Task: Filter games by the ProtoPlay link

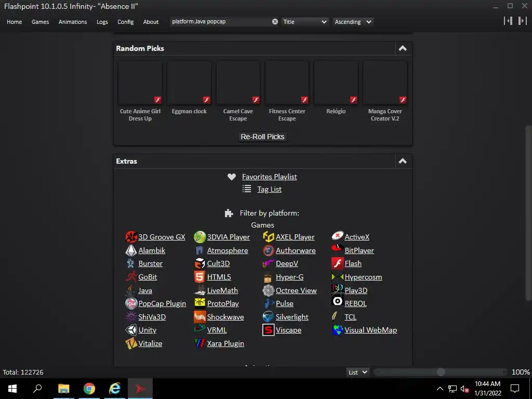Action: pyautogui.click(x=223, y=303)
